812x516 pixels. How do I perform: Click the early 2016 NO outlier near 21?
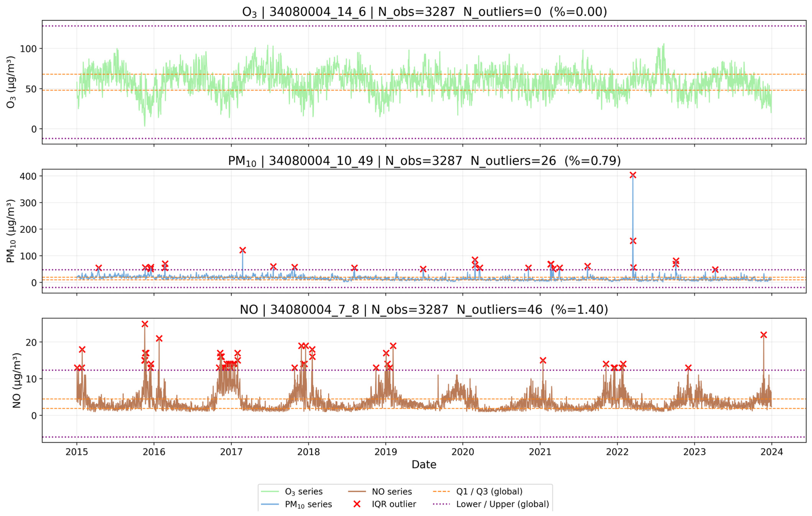(159, 338)
